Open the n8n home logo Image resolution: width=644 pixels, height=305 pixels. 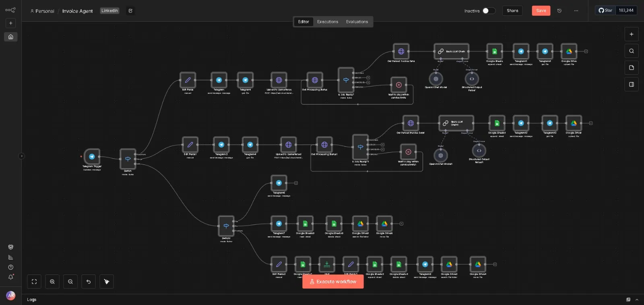click(x=10, y=10)
